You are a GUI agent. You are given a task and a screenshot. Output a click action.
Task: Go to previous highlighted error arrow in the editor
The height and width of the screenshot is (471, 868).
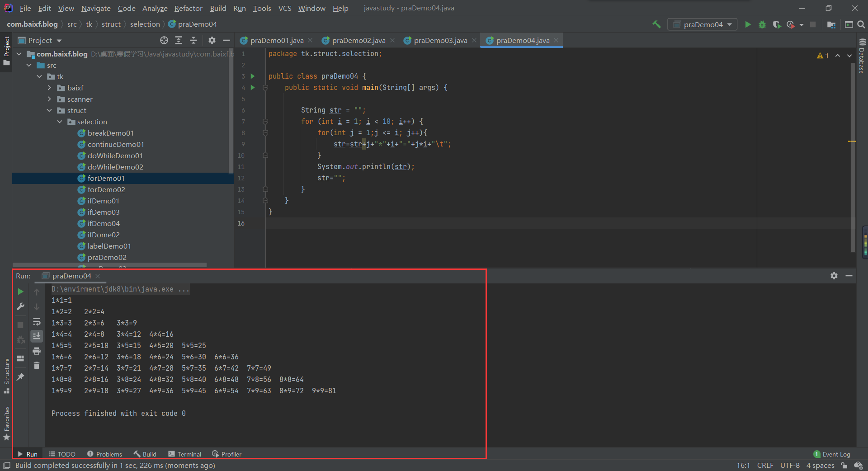pyautogui.click(x=838, y=56)
